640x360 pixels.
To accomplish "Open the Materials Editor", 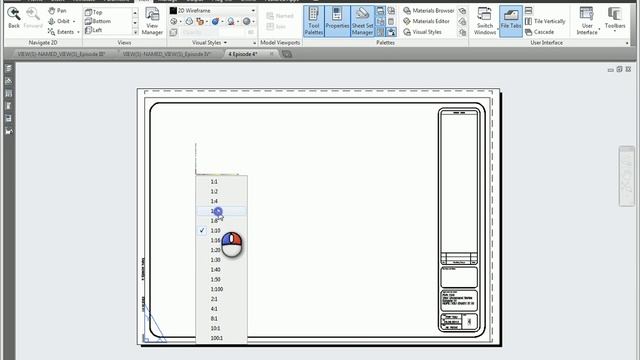I will (426, 21).
